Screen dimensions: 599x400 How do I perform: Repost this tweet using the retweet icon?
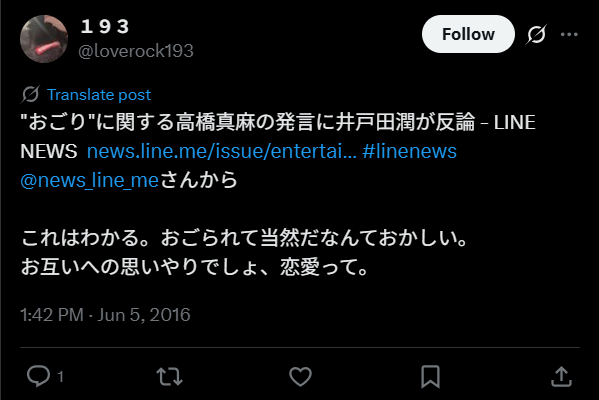coord(170,376)
